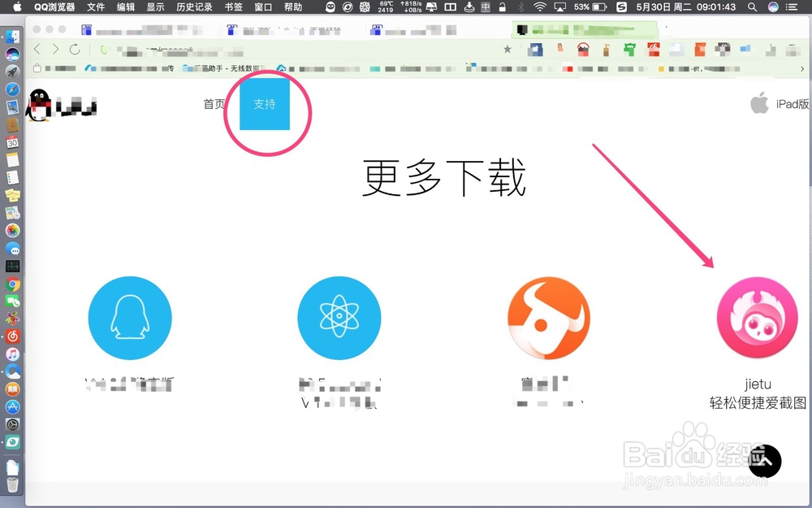Switch to the 支持 tab
812x508 pixels.
(x=266, y=104)
